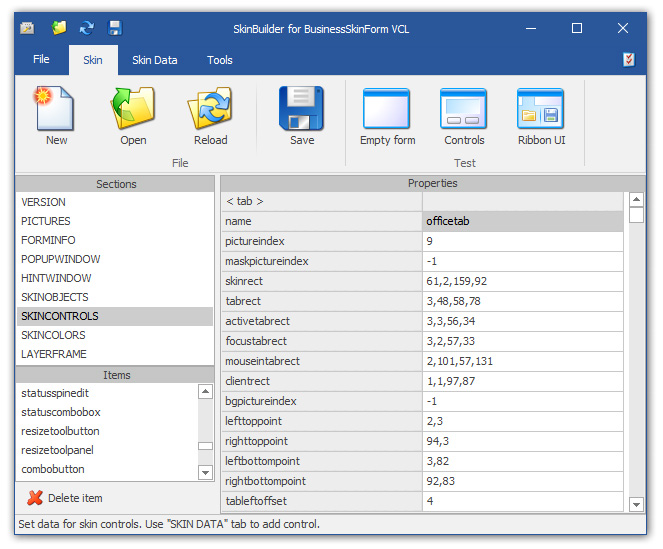Image resolution: width=663 pixels, height=549 pixels.
Task: Test skin with Controls form
Action: [463, 109]
